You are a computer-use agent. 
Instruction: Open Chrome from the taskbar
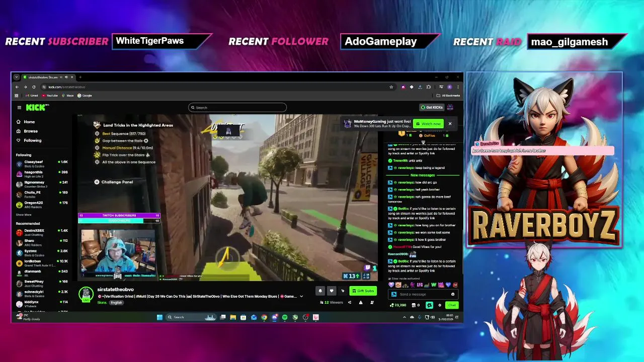click(x=264, y=317)
